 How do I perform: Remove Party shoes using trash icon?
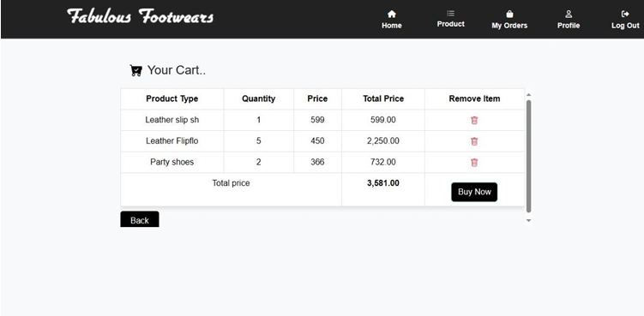click(x=474, y=163)
